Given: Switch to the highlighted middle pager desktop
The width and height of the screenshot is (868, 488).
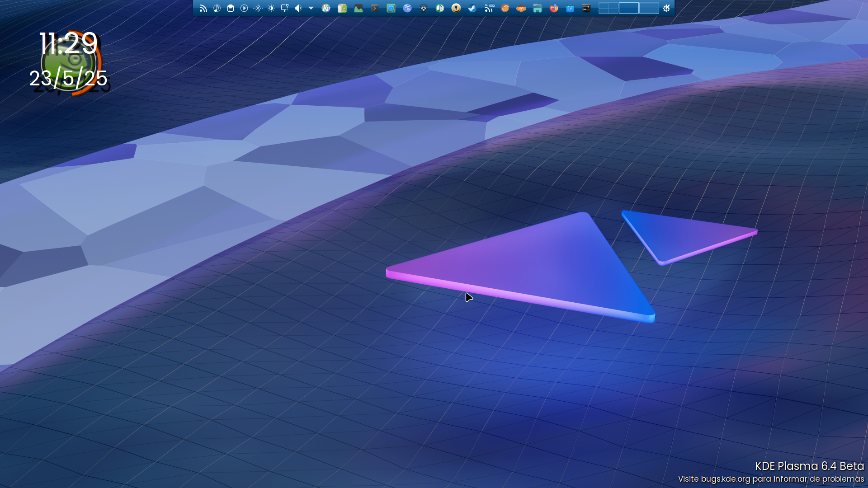Looking at the screenshot, I should click(x=628, y=8).
